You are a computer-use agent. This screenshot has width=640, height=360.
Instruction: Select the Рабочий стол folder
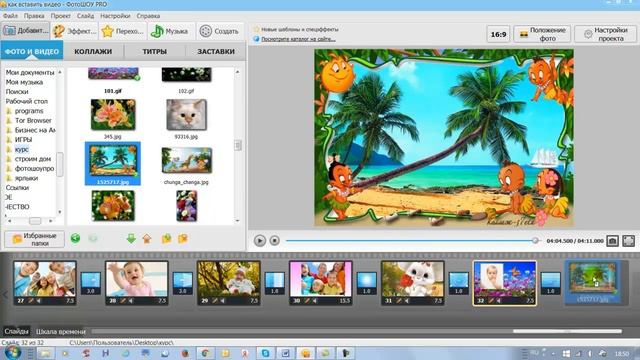[x=27, y=101]
